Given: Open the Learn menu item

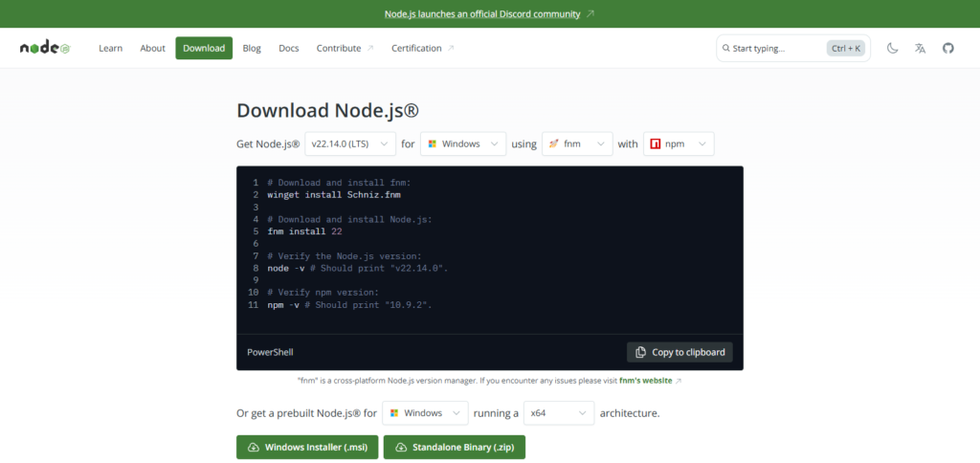Looking at the screenshot, I should [111, 48].
